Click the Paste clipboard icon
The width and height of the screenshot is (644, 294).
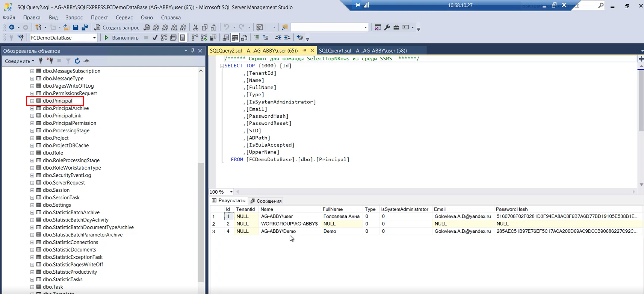click(x=214, y=27)
